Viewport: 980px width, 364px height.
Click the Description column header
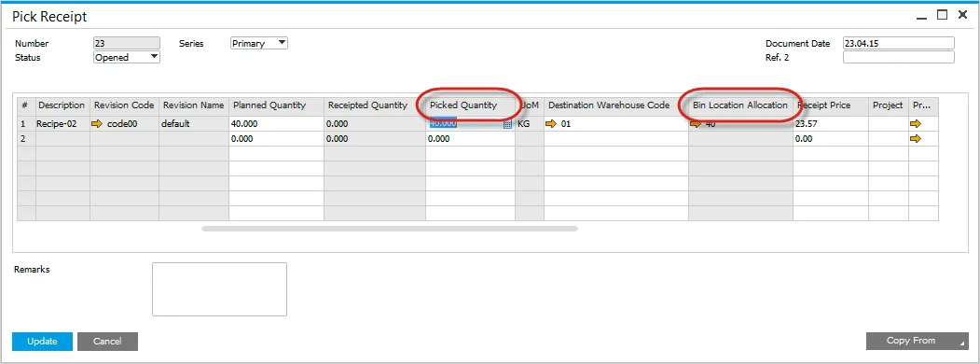(x=62, y=105)
